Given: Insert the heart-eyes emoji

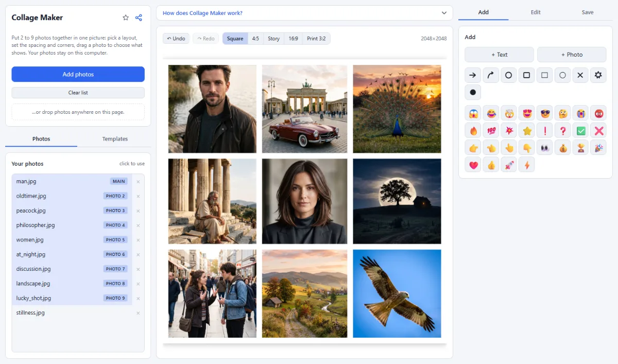Looking at the screenshot, I should 526,113.
